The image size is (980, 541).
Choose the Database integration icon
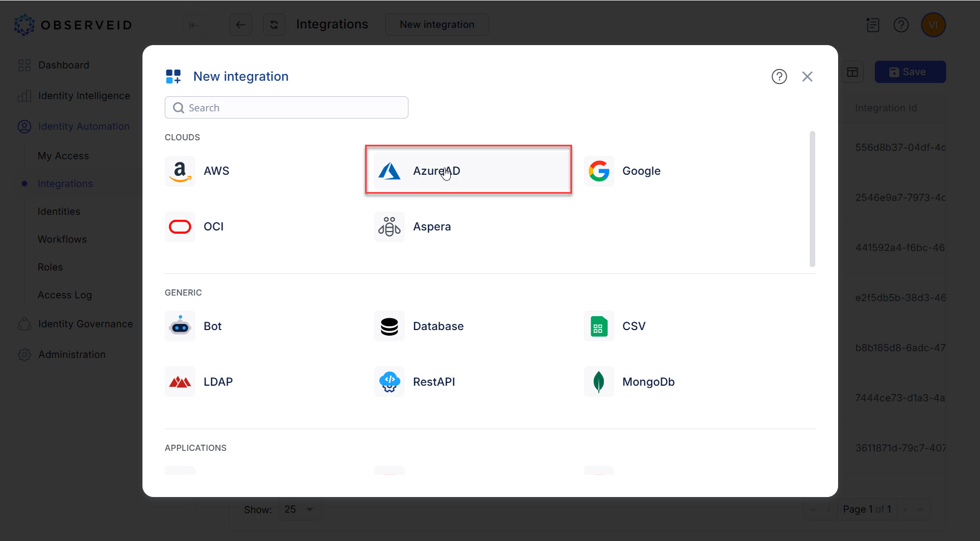390,326
